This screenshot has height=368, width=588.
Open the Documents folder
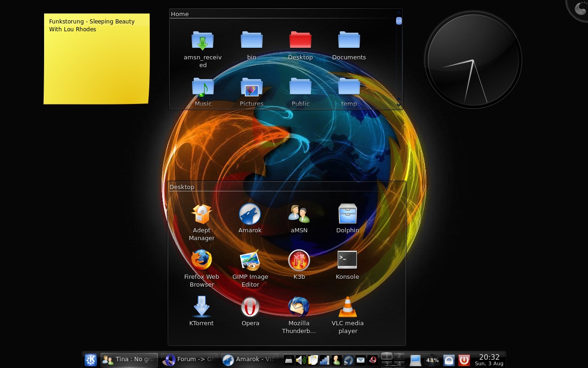pos(349,46)
